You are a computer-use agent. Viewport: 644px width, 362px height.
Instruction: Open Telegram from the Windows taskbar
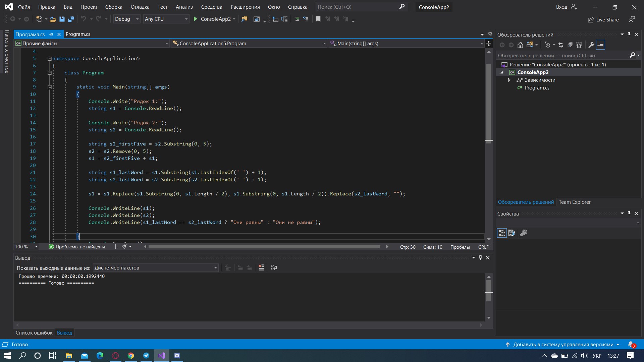pyautogui.click(x=146, y=356)
